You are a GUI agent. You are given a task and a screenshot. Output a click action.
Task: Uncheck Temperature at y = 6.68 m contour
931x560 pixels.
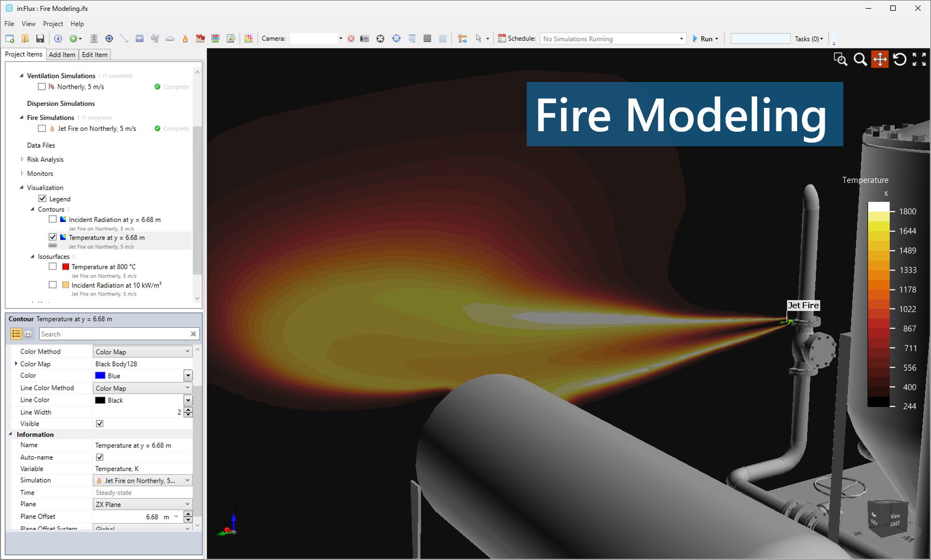click(53, 237)
